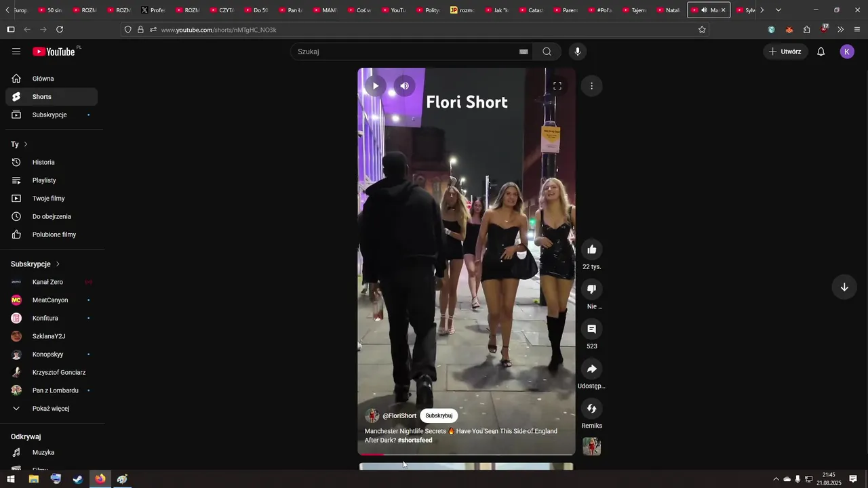868x488 pixels.
Task: Click the search magnifier button
Action: (x=547, y=52)
